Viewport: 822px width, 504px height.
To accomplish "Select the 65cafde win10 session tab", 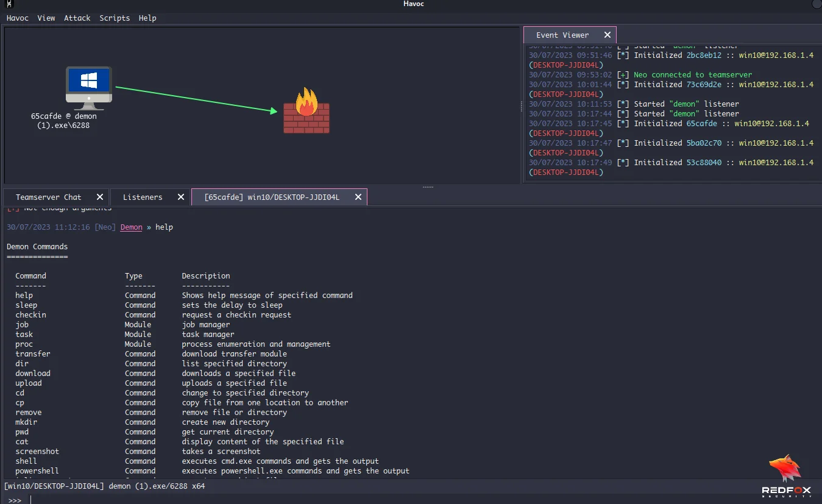I will click(274, 197).
